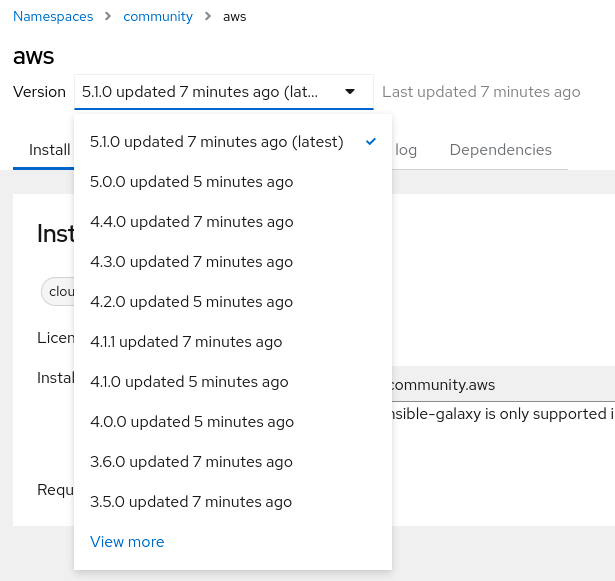Select version 5.1.0 (latest) option

tap(216, 142)
